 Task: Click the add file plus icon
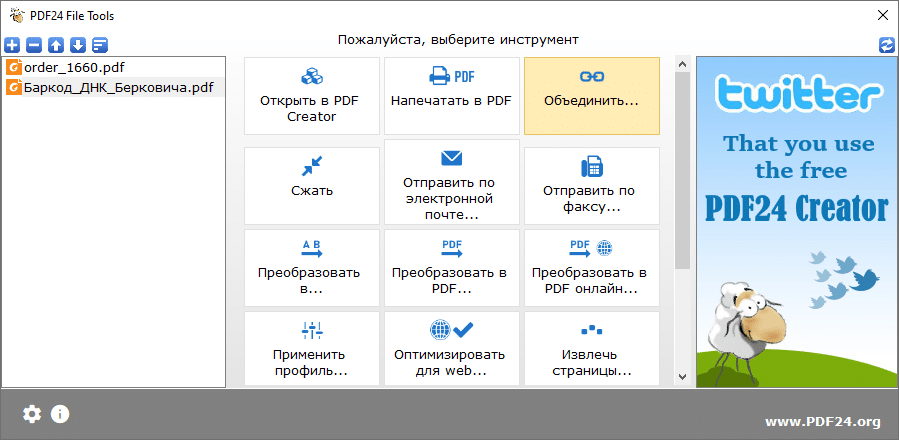[12, 45]
